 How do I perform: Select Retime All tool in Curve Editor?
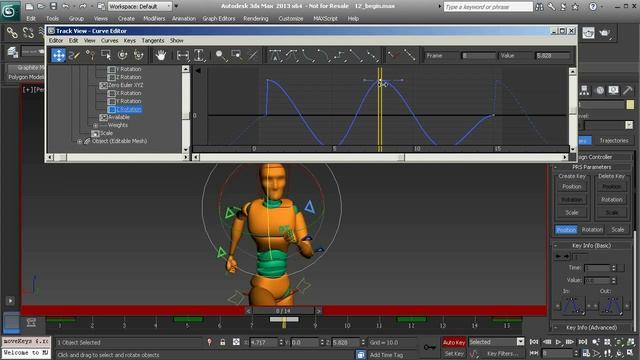pos(138,55)
